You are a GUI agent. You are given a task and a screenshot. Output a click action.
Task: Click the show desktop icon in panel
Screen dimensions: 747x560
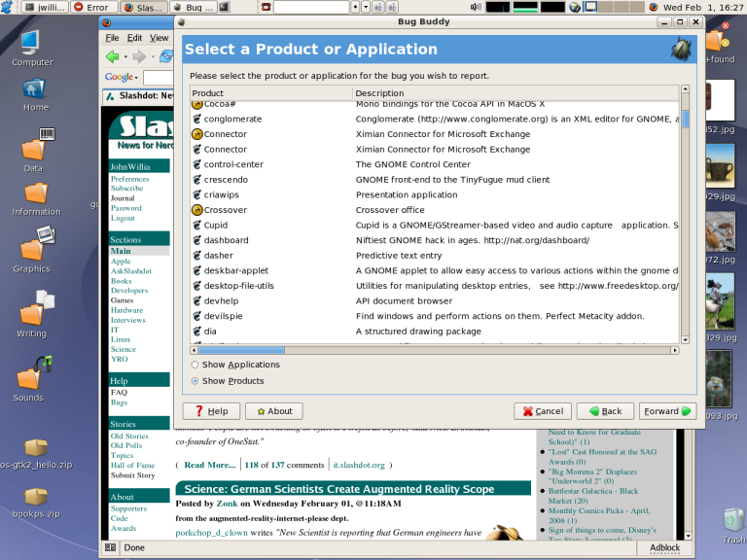pyautogui.click(x=590, y=7)
